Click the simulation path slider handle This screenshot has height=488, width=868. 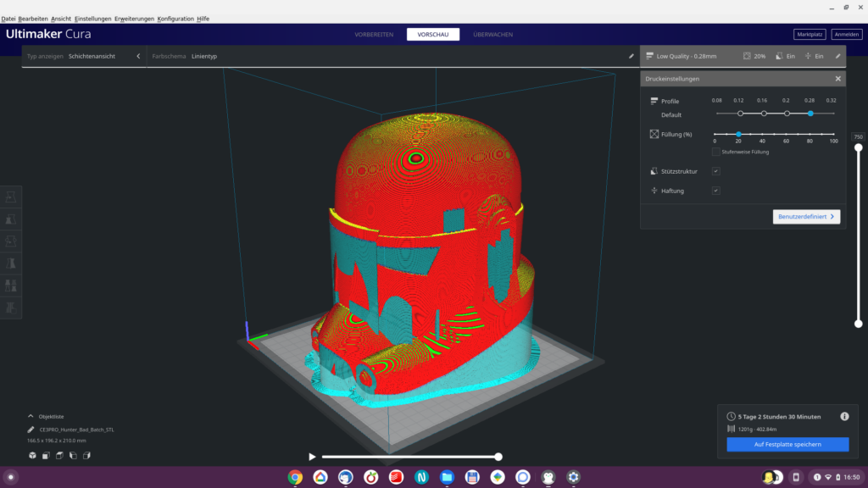tap(498, 457)
